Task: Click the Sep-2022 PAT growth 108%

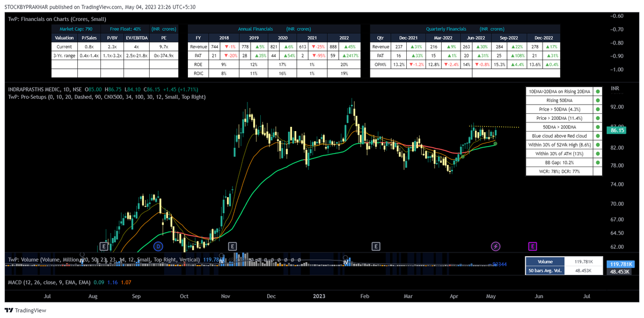Action: click(x=517, y=56)
